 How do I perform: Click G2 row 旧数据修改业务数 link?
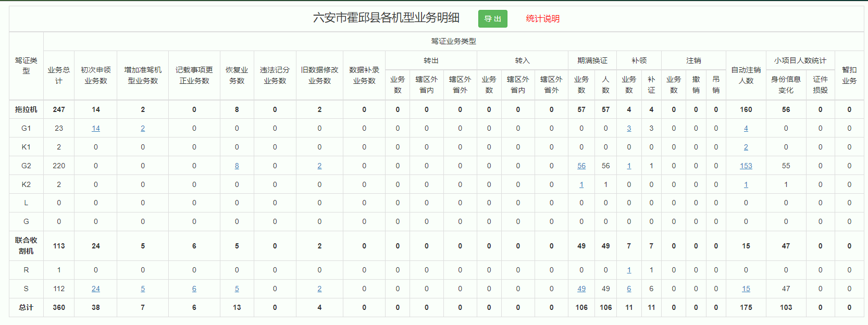[x=319, y=166]
